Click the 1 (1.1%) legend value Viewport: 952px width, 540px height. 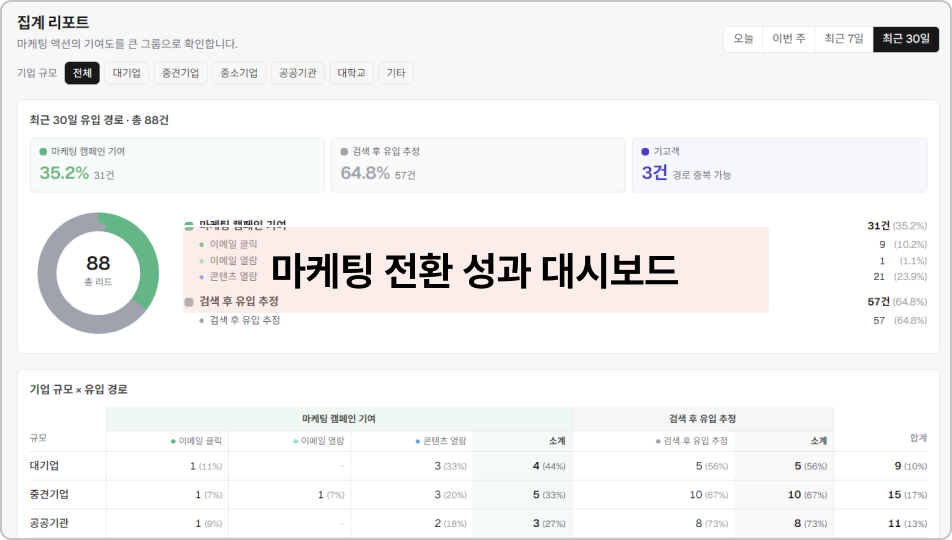tap(903, 261)
